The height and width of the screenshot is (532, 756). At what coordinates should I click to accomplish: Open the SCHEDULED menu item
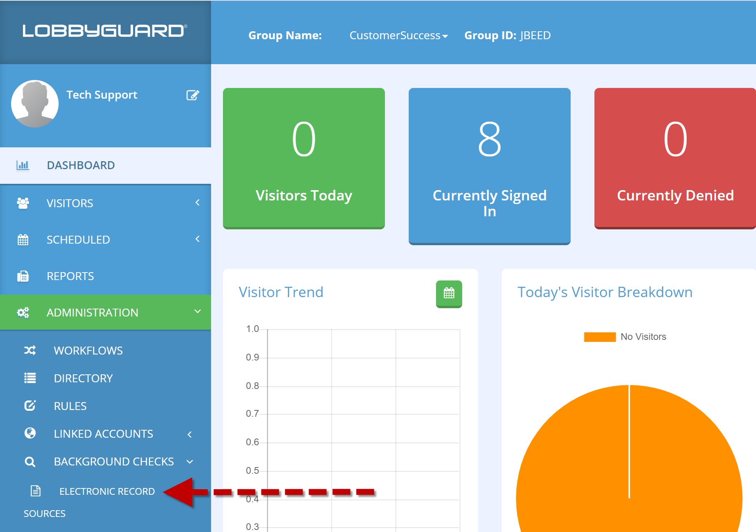pos(105,240)
